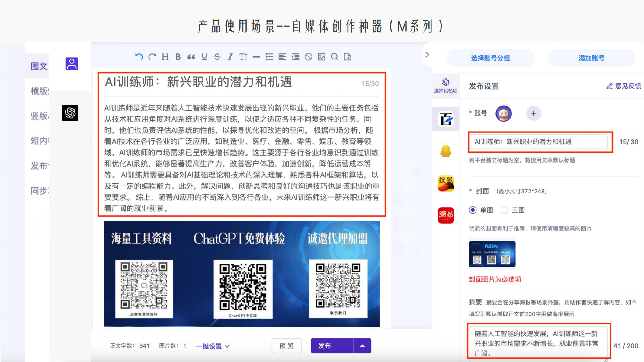The width and height of the screenshot is (644, 362).
Task: Apply heading format with H icon
Action: tap(165, 57)
